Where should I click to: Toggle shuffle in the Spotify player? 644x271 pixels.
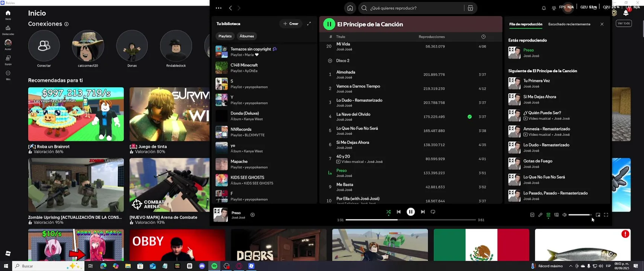[x=388, y=212]
